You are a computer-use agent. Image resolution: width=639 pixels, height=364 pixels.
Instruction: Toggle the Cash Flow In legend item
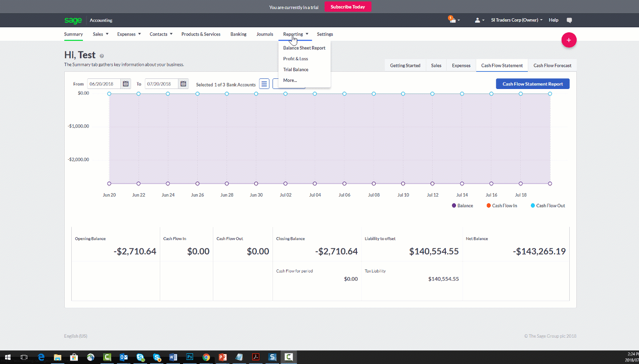pos(501,206)
